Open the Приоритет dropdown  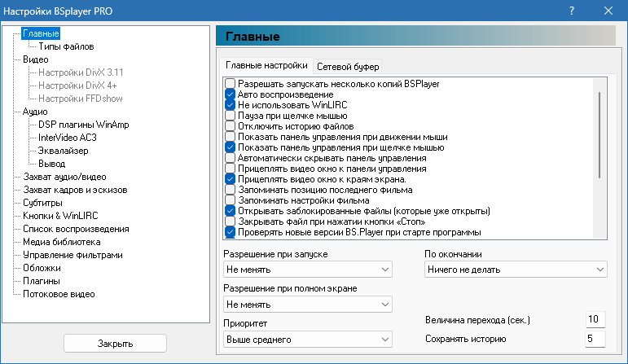pyautogui.click(x=308, y=340)
